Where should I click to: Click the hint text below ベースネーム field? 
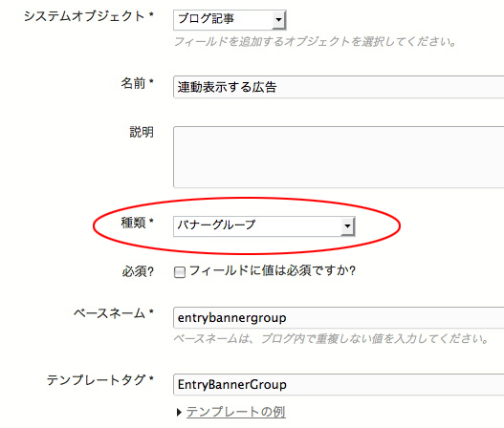(x=331, y=339)
